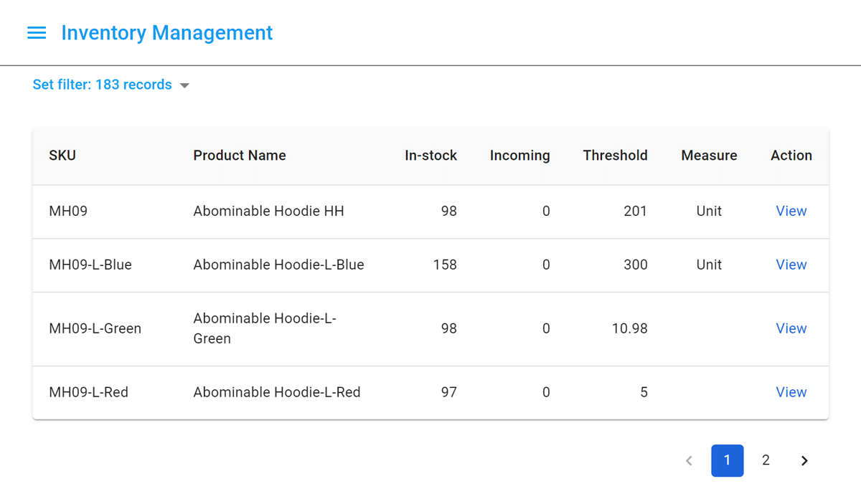Select the MH09-L-Red SKU cell
This screenshot has height=504, width=861.
88,392
